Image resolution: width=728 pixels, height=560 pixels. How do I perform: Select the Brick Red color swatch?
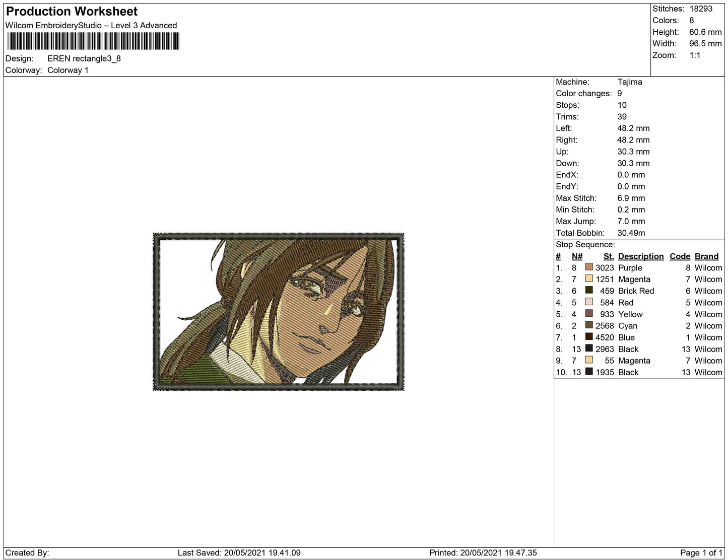click(589, 290)
